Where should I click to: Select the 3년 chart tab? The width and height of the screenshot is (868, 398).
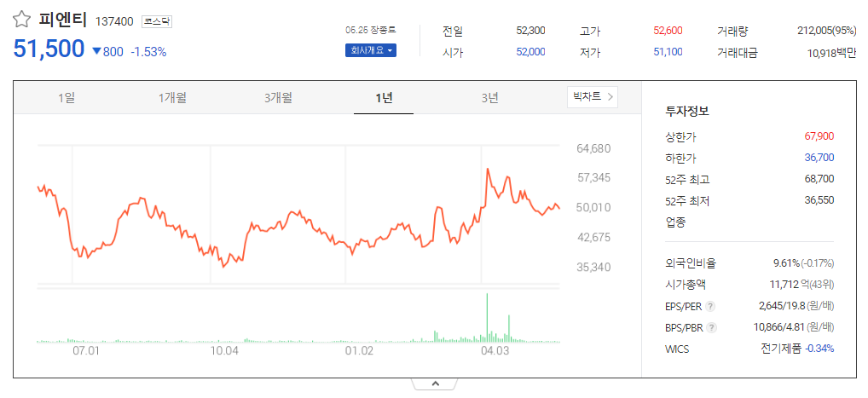coord(490,98)
